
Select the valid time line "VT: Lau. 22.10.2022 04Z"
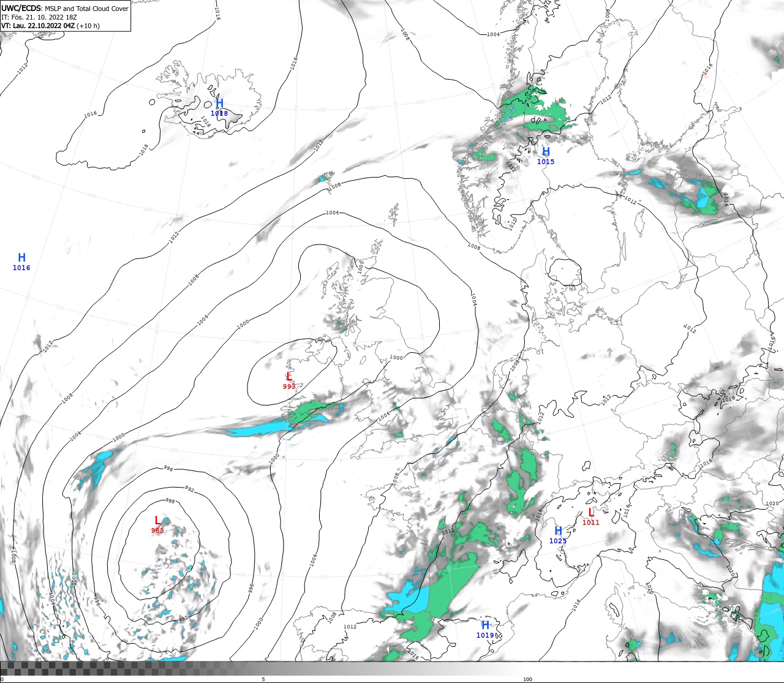click(x=38, y=26)
